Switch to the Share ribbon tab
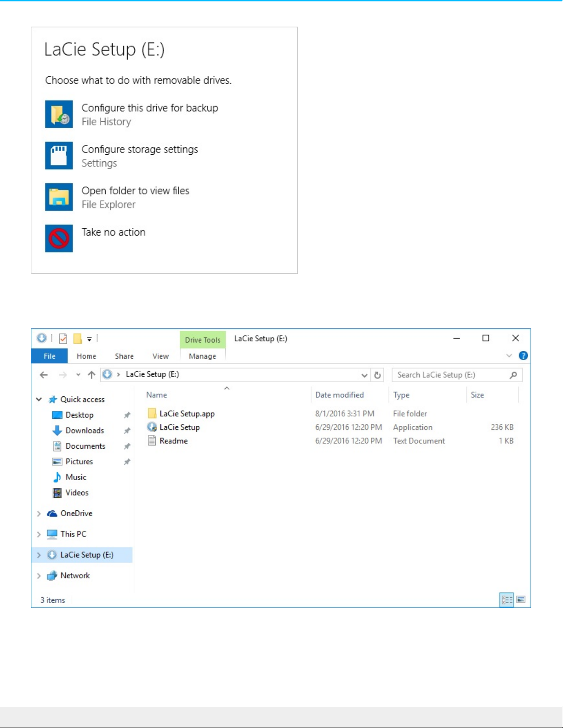 (124, 356)
